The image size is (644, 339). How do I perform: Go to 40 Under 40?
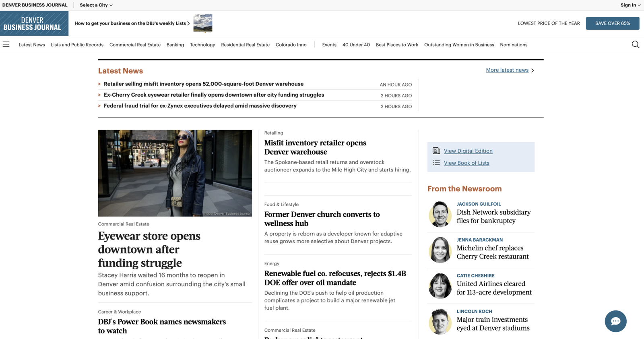356,45
